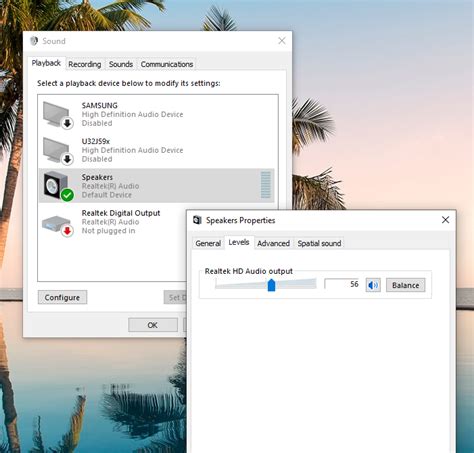Open the Advanced tab in Speakers Properties
The height and width of the screenshot is (453, 474).
[x=273, y=243]
